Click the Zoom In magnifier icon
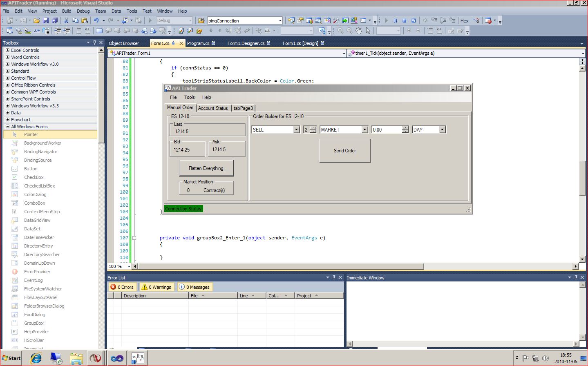Image resolution: width=588 pixels, height=366 pixels. (340, 31)
